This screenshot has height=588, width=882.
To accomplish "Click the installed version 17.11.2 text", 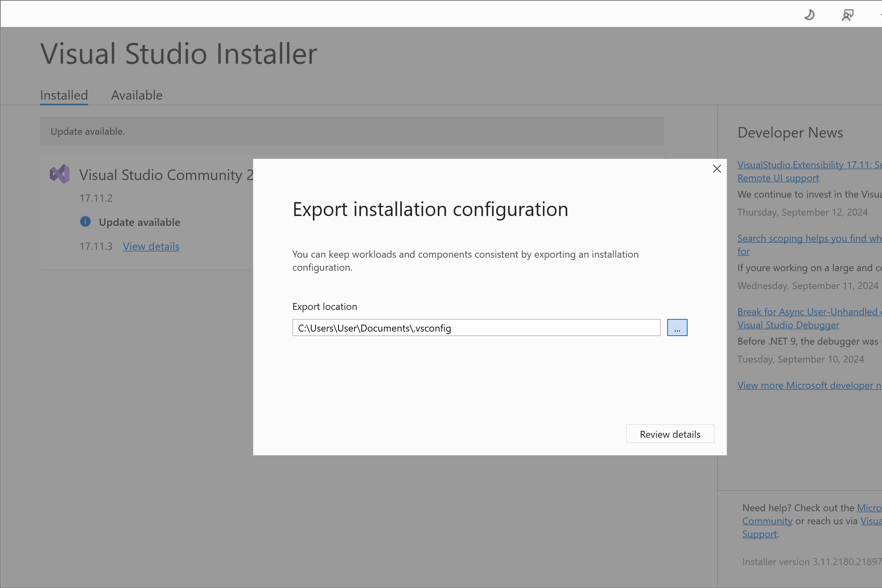I will 96,198.
